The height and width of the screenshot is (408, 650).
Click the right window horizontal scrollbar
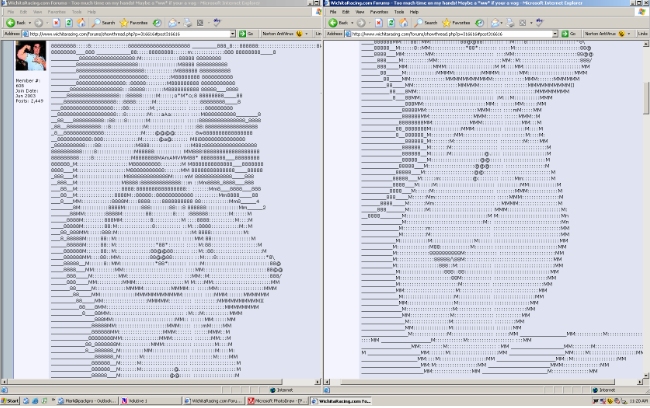(x=484, y=381)
